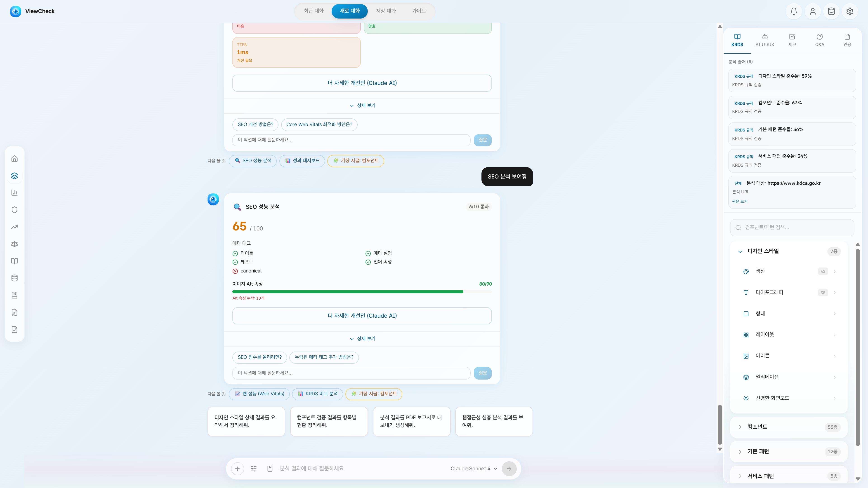Click the 타이포그래피 T icon
Image resolution: width=868 pixels, height=488 pixels.
[746, 292]
